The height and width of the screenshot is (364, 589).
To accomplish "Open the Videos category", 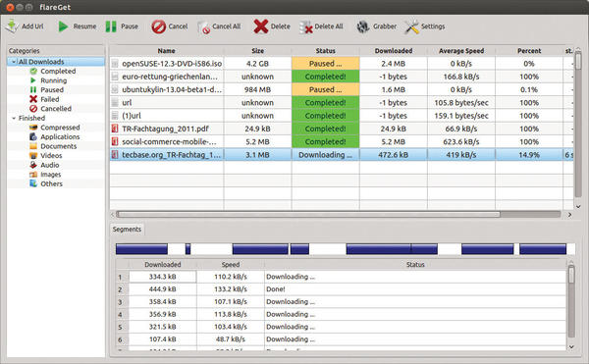I will click(x=51, y=155).
